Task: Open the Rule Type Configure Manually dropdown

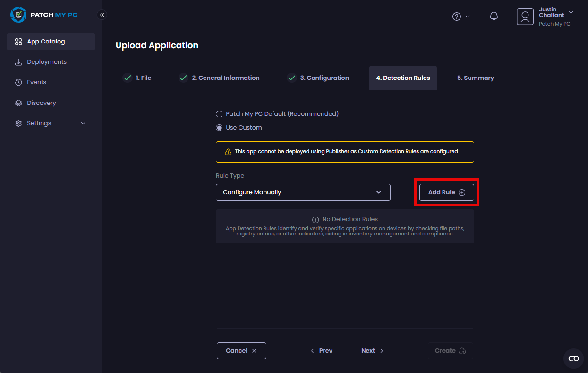Action: point(303,192)
